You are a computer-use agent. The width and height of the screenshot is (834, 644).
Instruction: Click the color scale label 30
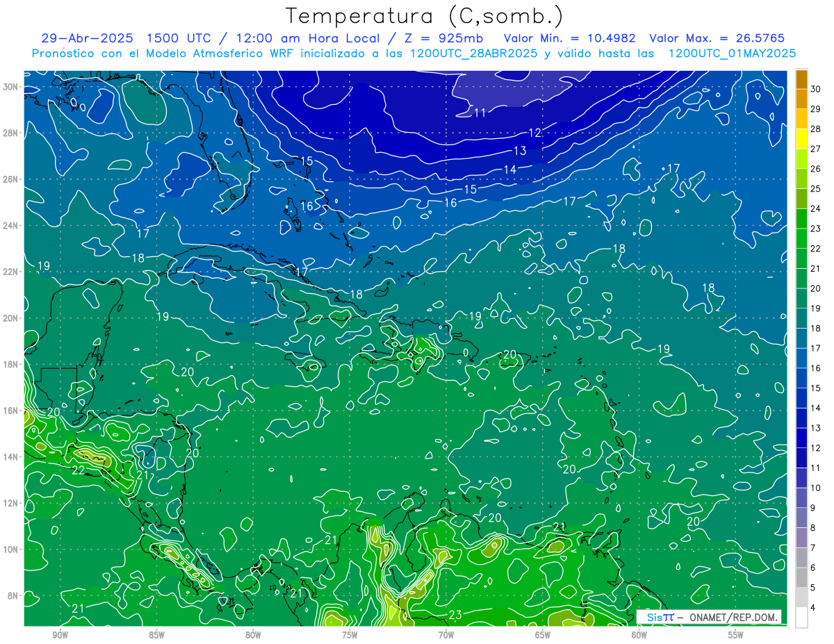816,89
